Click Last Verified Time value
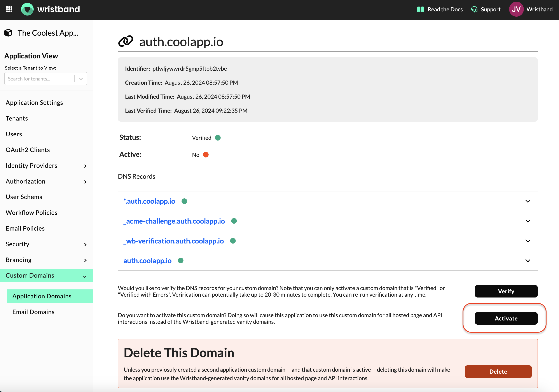The image size is (559, 392). (211, 110)
